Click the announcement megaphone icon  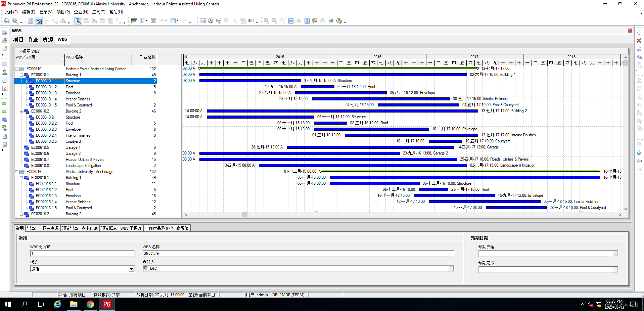(x=331, y=21)
